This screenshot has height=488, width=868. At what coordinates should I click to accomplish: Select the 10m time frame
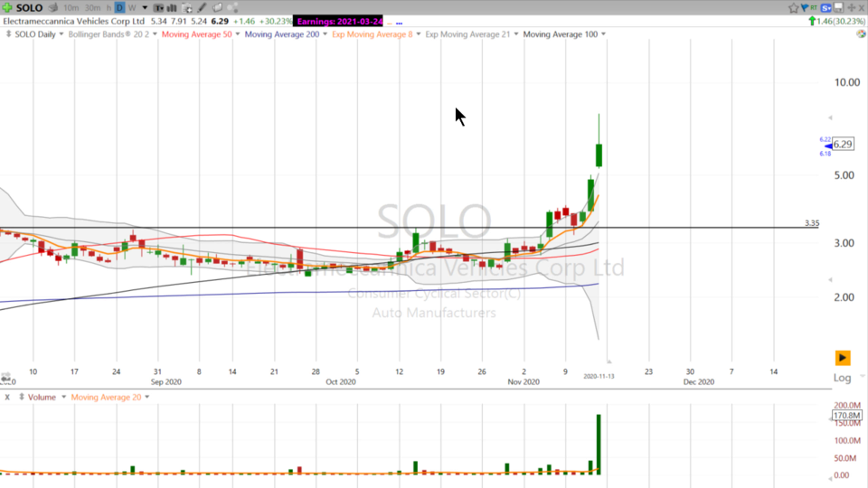coord(71,8)
